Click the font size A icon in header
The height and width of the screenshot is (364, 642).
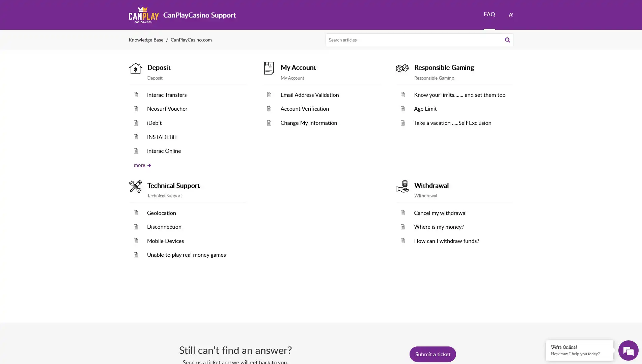[x=510, y=15]
